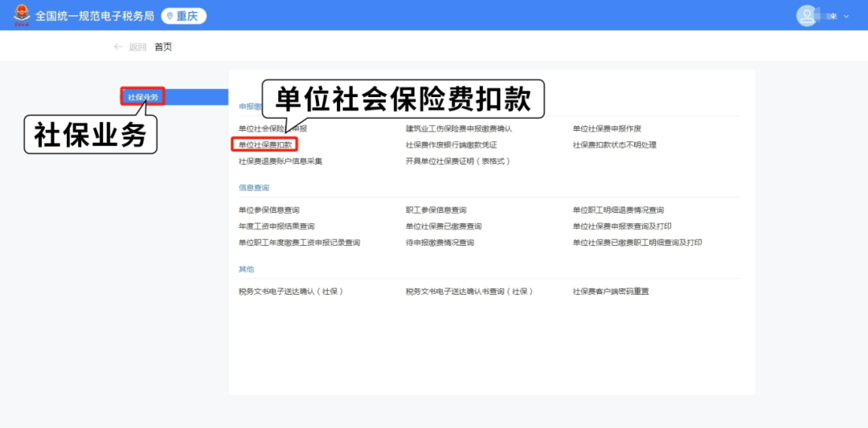
Task: Open 单位参保信息查询
Action: tap(269, 210)
